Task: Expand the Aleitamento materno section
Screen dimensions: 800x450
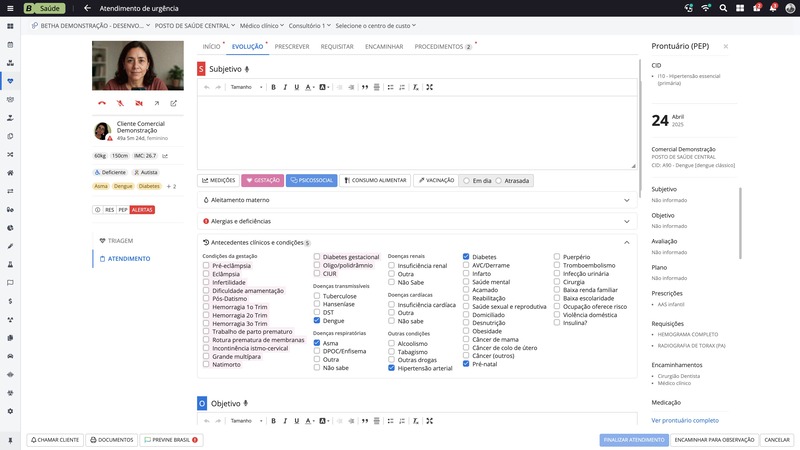Action: tap(627, 200)
